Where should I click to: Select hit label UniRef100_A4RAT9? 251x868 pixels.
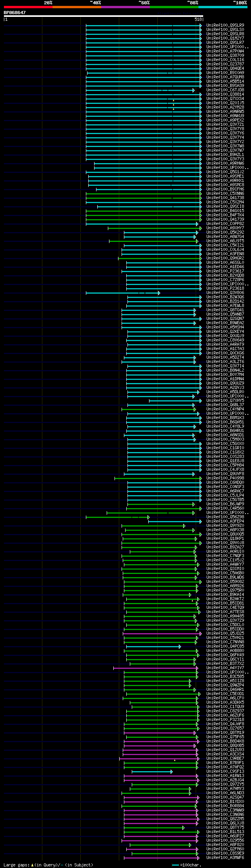coord(225,344)
